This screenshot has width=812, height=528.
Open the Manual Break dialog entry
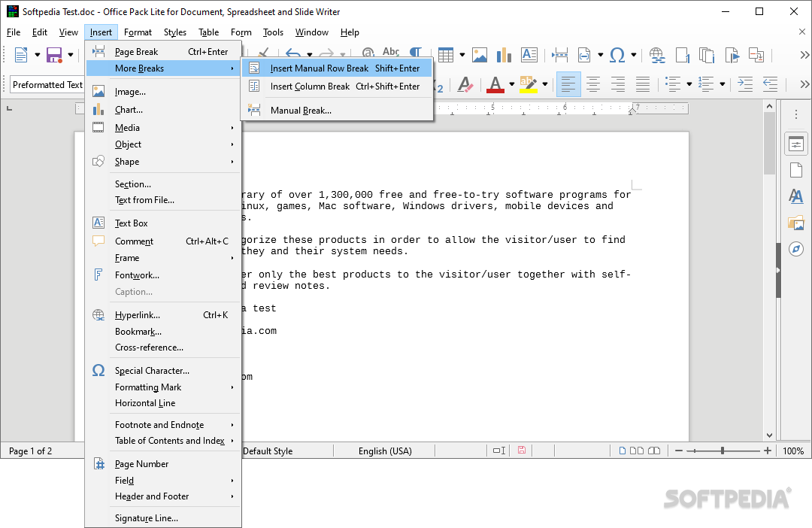[337, 111]
